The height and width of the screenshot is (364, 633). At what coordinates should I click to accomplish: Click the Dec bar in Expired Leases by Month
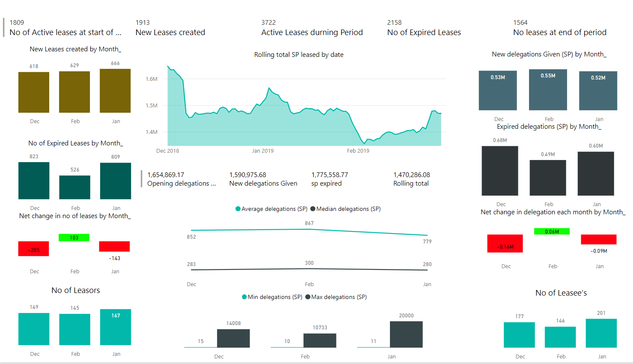coord(34,181)
